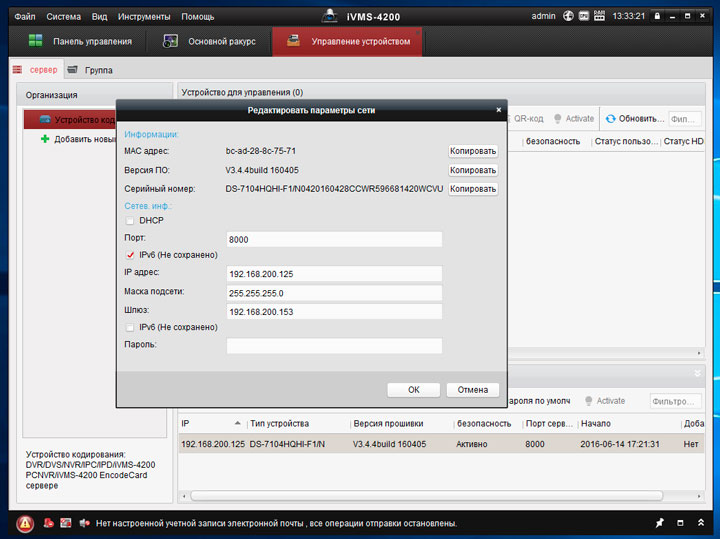Click the mute speaker icon in status bar
This screenshot has width=720, height=539.
(x=84, y=523)
